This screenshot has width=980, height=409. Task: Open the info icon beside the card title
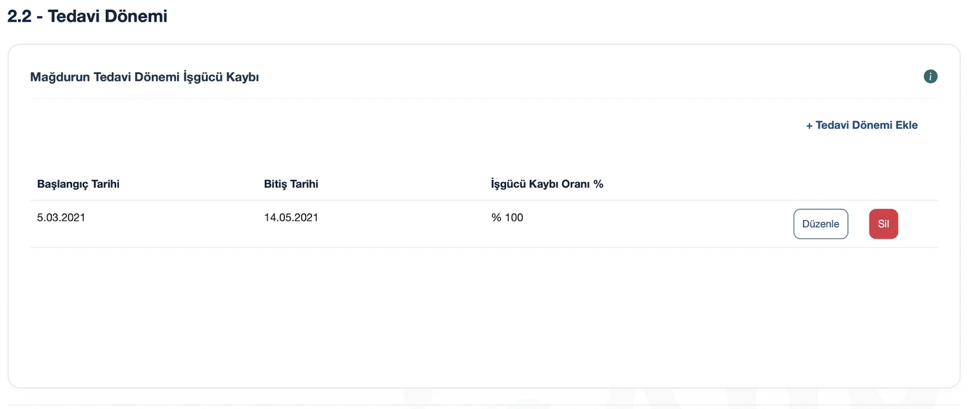click(930, 76)
